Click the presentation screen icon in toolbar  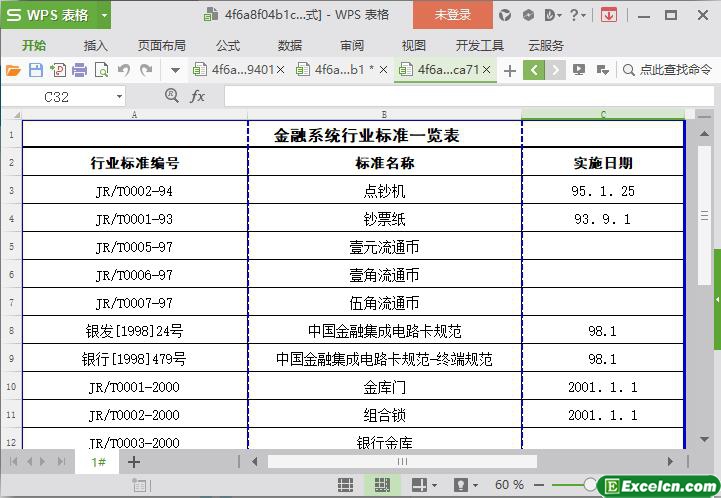tap(579, 70)
